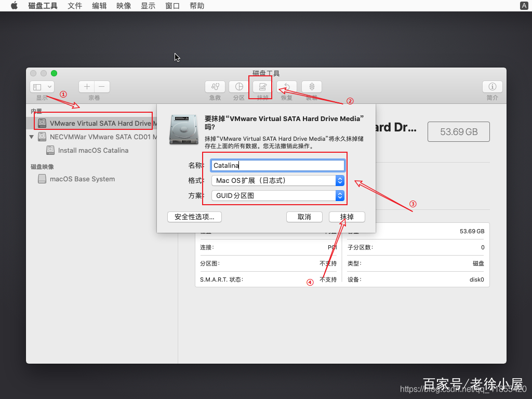Click the 连接 row label
This screenshot has height=399, width=532.
207,247
